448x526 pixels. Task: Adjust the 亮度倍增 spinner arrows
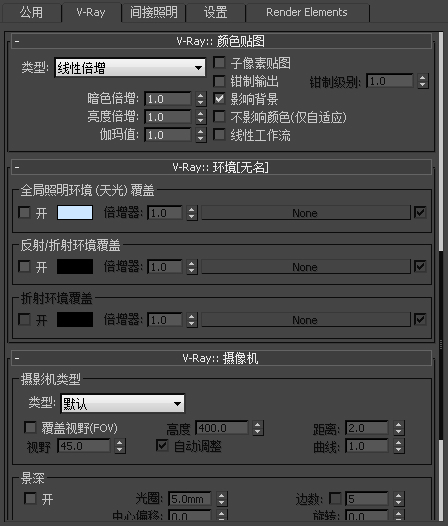click(201, 117)
